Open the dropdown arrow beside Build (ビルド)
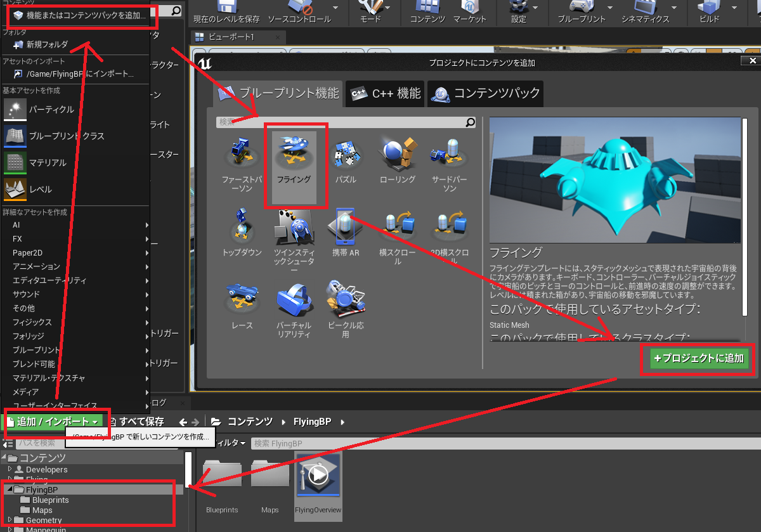Image resolution: width=761 pixels, height=532 pixels. 734,8
